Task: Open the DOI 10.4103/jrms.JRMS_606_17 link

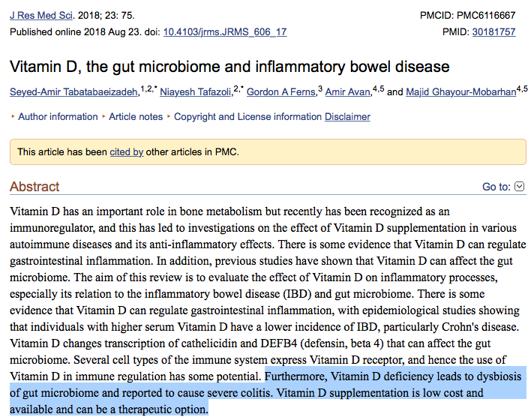Action: (x=225, y=32)
